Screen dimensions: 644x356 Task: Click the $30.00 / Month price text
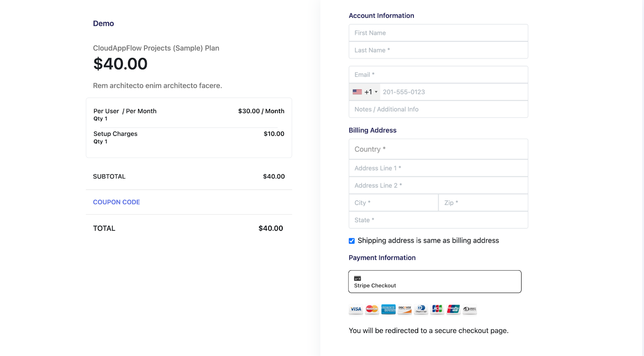(261, 111)
